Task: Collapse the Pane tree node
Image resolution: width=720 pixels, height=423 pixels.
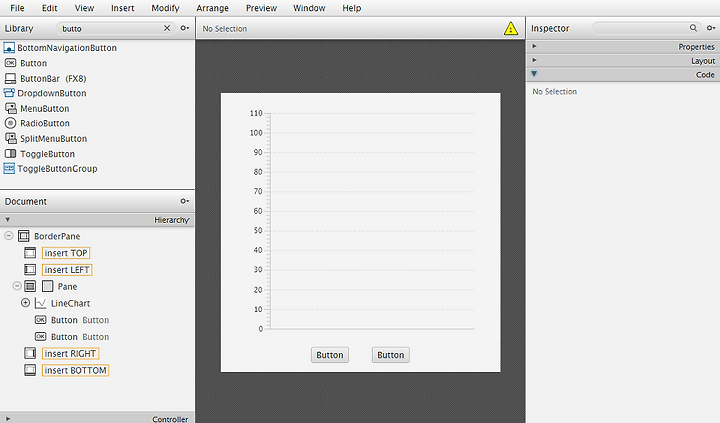Action: point(17,286)
